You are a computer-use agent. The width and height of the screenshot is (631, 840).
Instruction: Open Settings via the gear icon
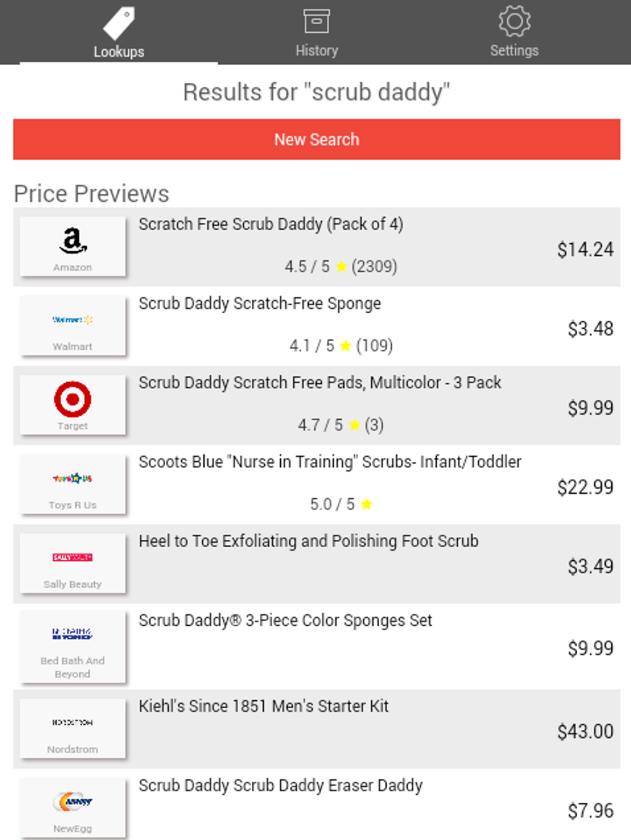click(514, 22)
